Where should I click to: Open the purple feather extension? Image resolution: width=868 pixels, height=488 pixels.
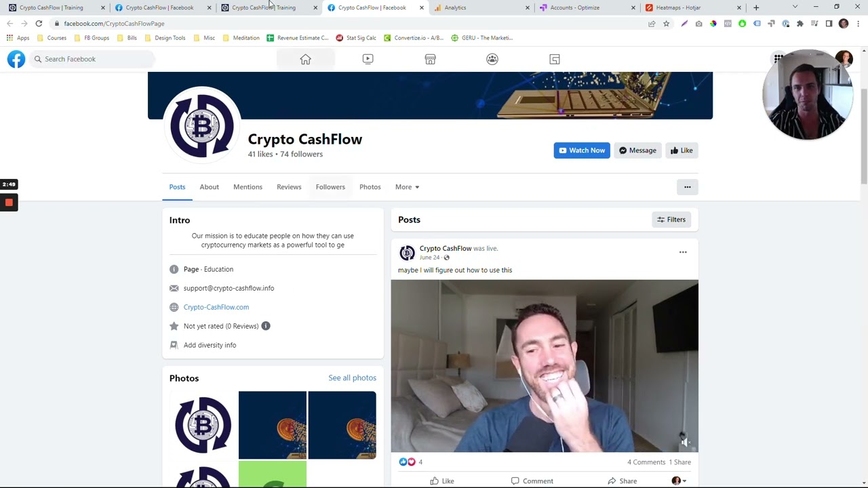click(x=684, y=24)
